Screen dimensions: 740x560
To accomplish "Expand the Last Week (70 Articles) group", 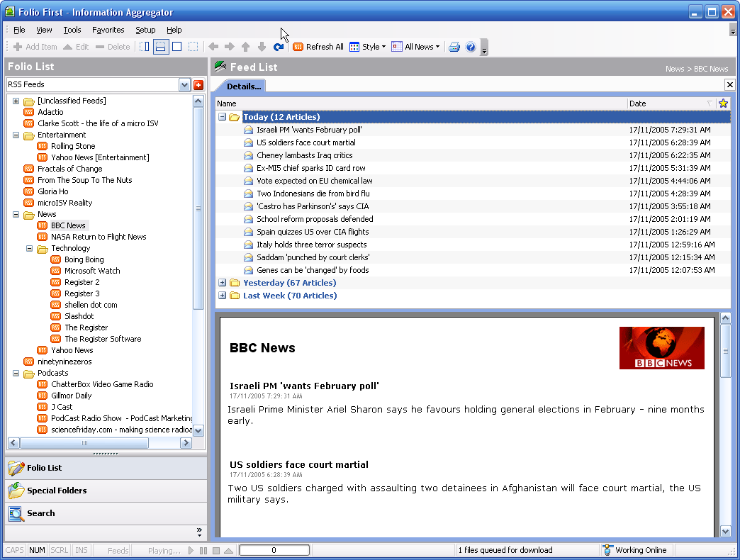I will pos(222,296).
